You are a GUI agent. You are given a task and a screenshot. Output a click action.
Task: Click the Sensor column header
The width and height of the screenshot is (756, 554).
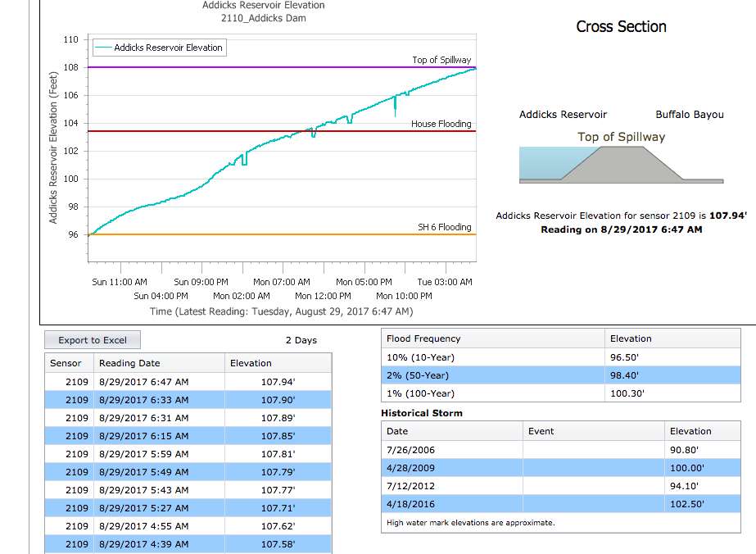click(66, 363)
